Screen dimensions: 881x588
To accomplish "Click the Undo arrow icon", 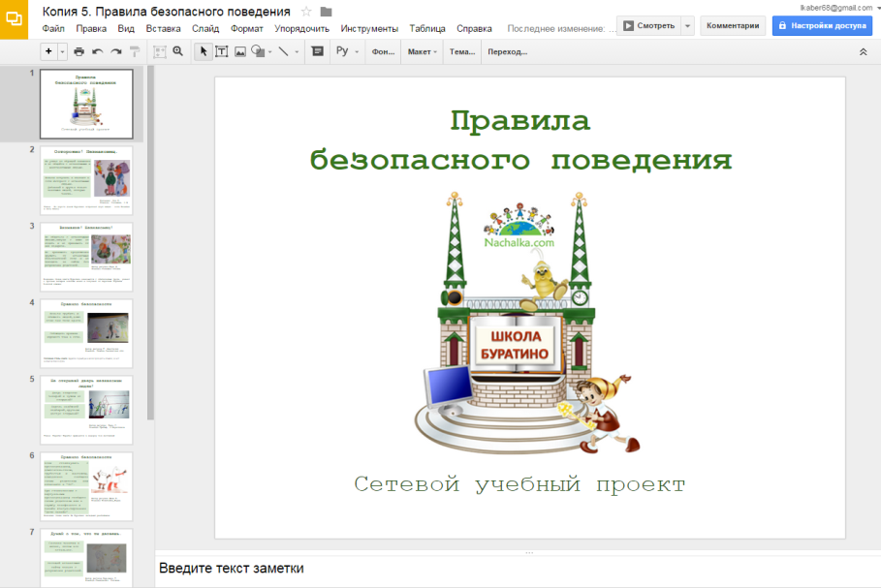I will pos(98,51).
